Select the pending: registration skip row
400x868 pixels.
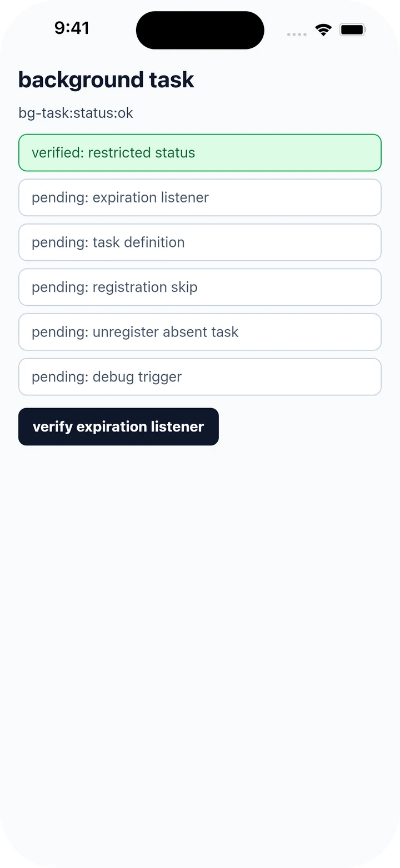point(200,287)
